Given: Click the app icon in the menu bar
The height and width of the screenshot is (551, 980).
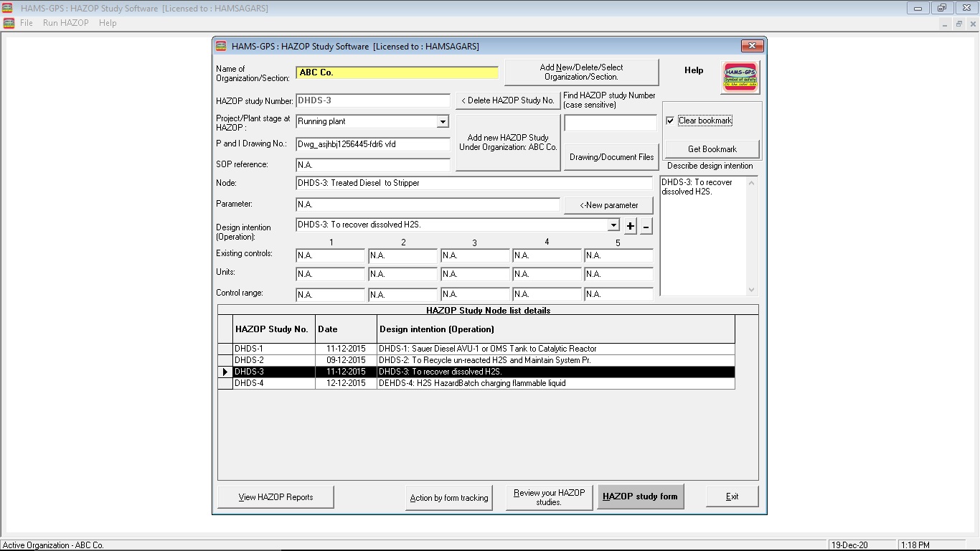Looking at the screenshot, I should [x=9, y=22].
